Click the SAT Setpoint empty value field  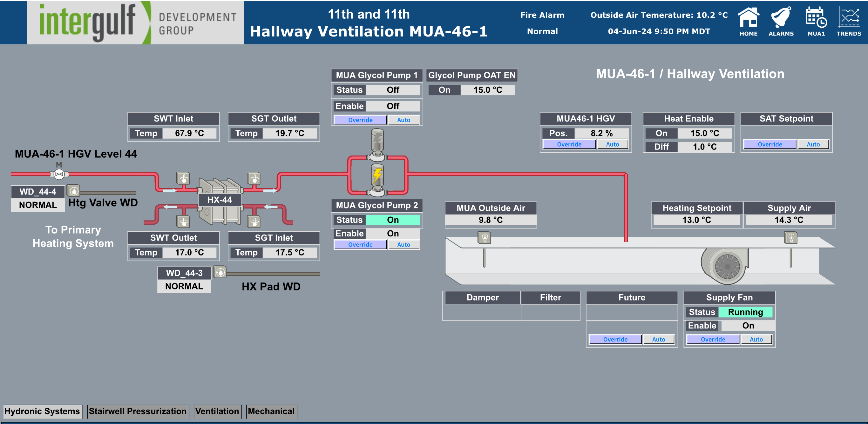[786, 133]
